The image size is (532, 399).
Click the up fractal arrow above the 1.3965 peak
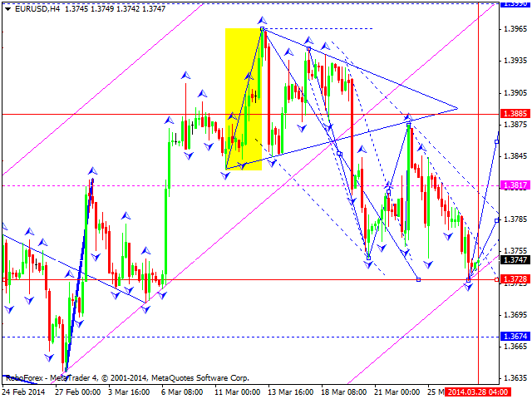261,19
